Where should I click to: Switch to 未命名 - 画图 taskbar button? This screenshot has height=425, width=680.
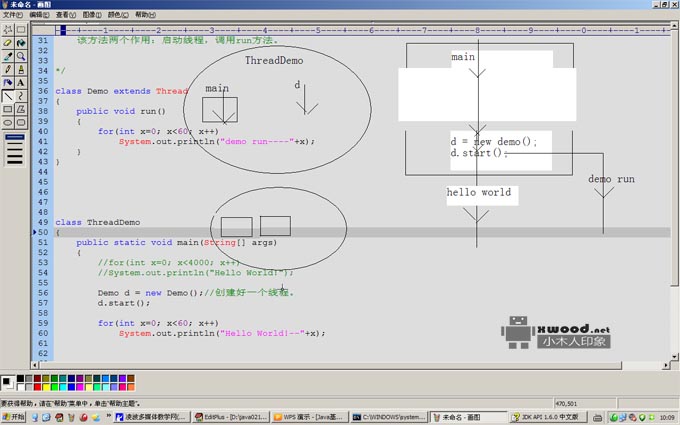(469, 417)
